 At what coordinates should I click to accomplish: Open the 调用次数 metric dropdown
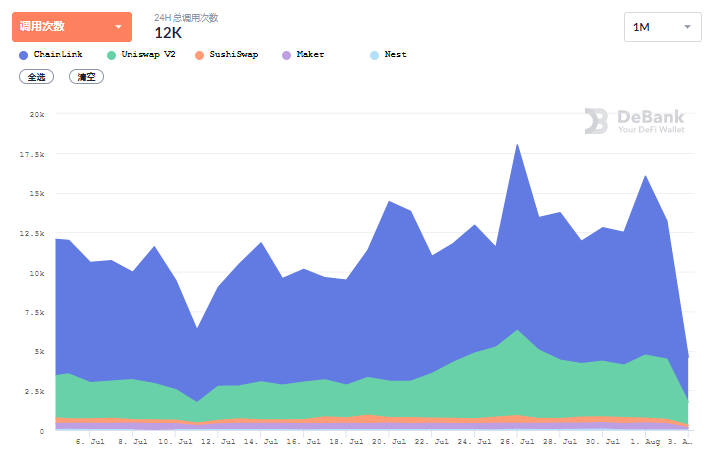coord(72,27)
